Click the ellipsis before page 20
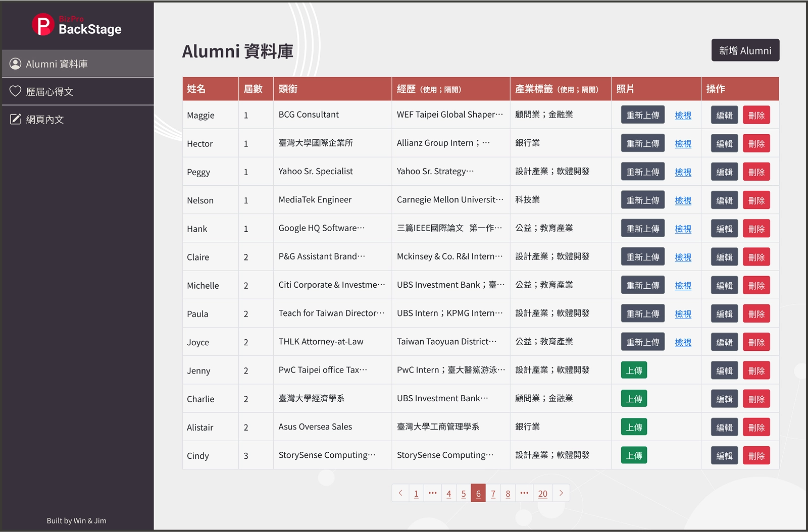 (x=525, y=493)
